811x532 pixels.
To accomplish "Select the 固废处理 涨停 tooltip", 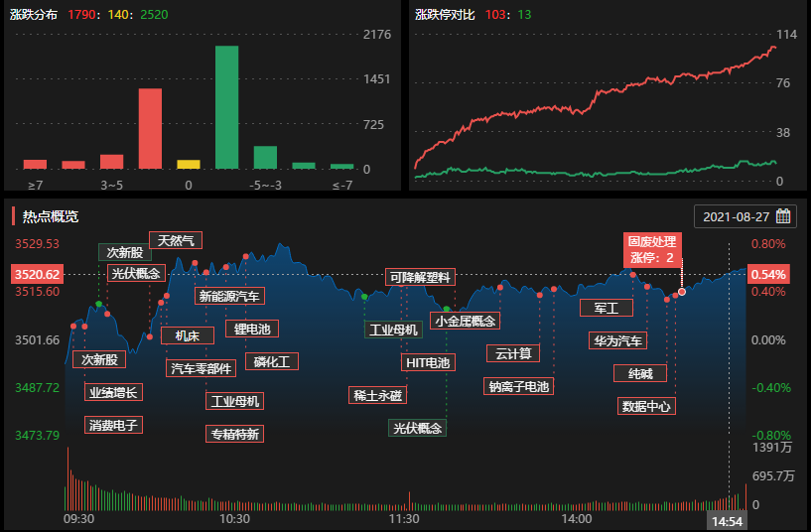I will pyautogui.click(x=651, y=249).
